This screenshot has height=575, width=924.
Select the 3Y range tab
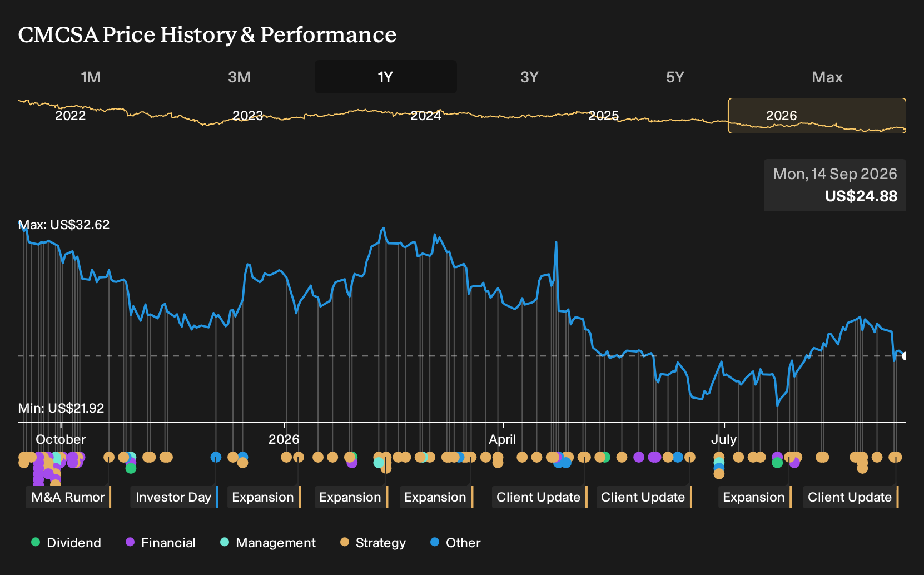[529, 77]
